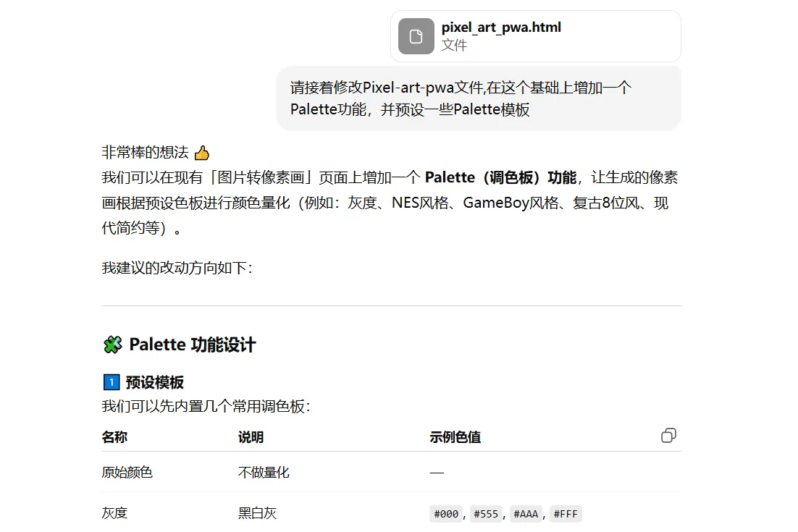Select the #000 color chip in the 灰度 row
This screenshot has width=798, height=532.
click(445, 513)
